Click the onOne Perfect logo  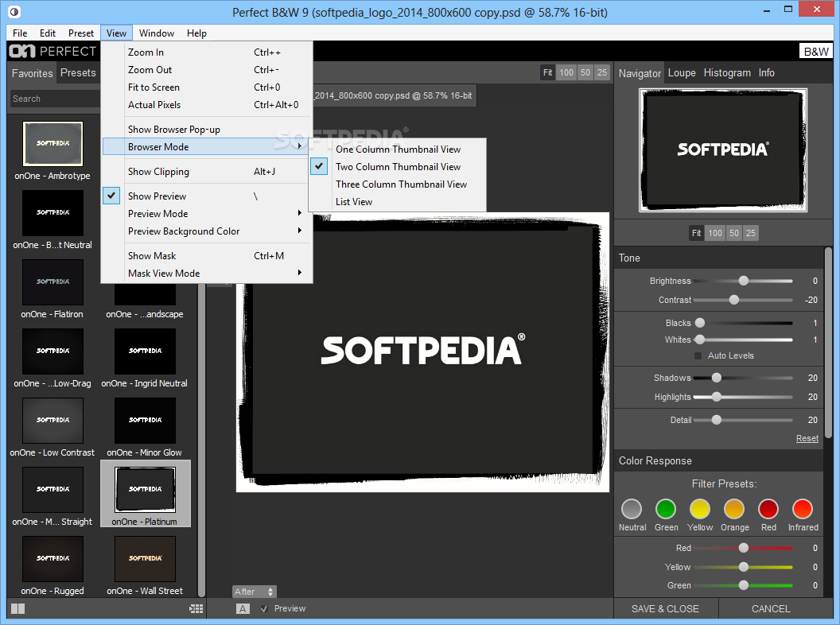click(52, 52)
